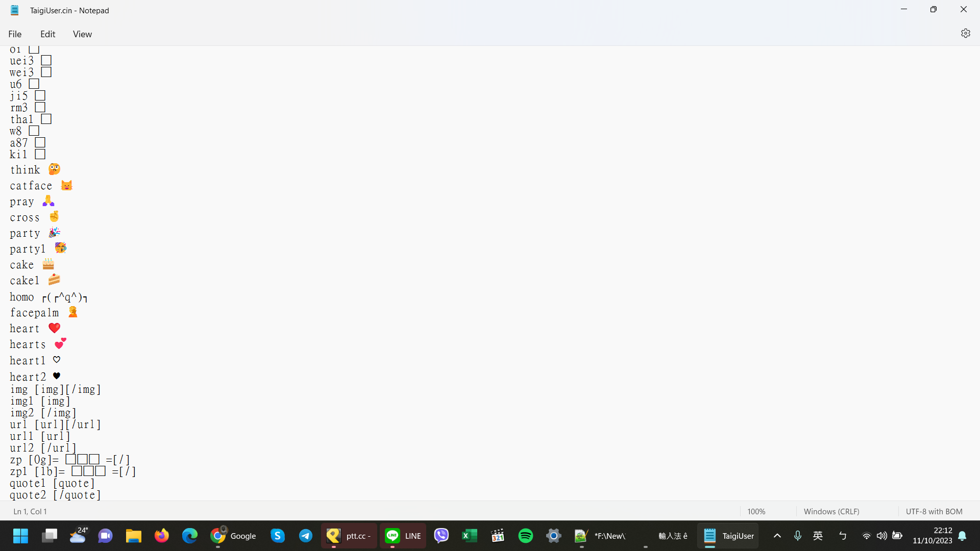
Task: Open Telegram from the taskbar
Action: [x=306, y=536]
